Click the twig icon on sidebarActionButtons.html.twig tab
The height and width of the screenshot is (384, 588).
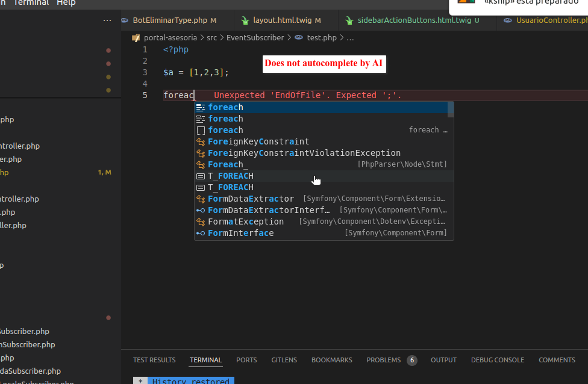tap(349, 20)
